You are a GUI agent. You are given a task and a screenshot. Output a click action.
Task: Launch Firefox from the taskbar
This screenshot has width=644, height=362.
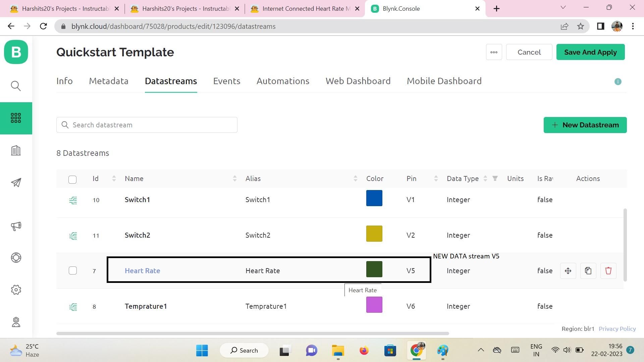364,351
